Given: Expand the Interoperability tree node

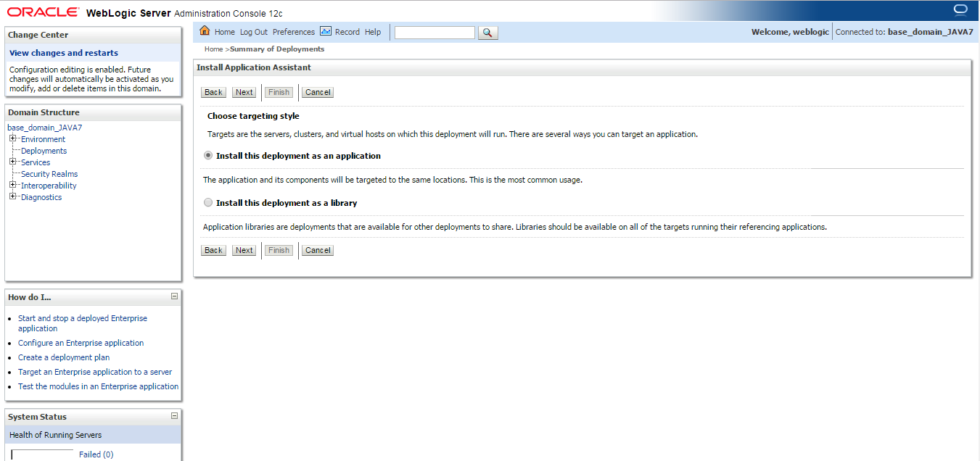Looking at the screenshot, I should pos(12,185).
